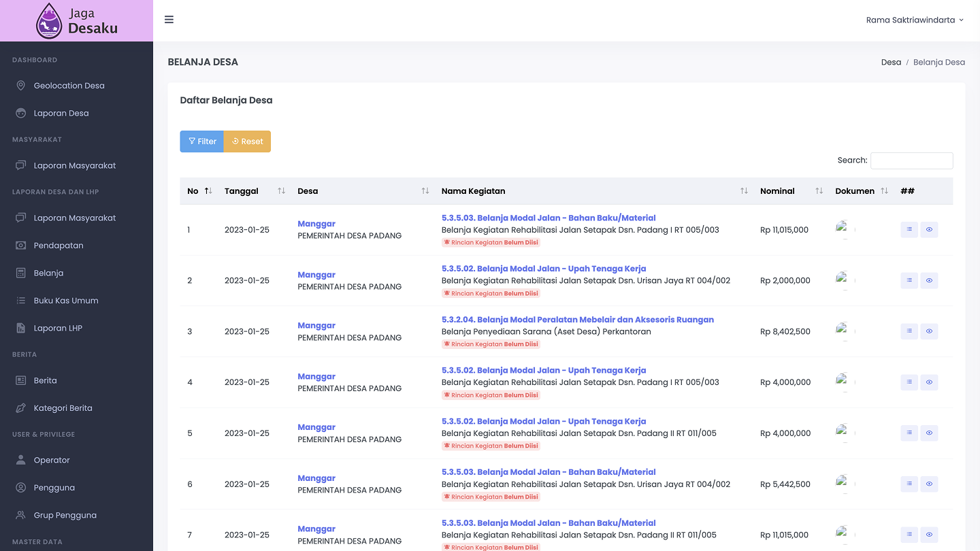This screenshot has width=980, height=551.
Task: Open list details icon for row 3
Action: (x=909, y=331)
